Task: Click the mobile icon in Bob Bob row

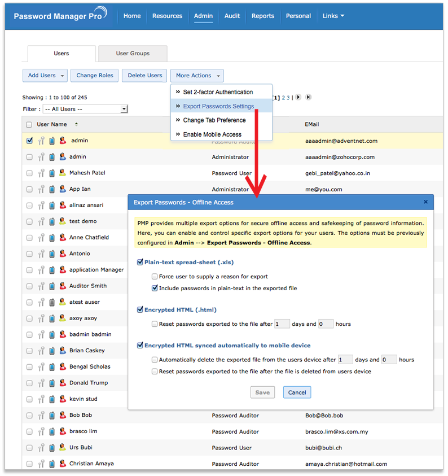Action: coord(52,415)
